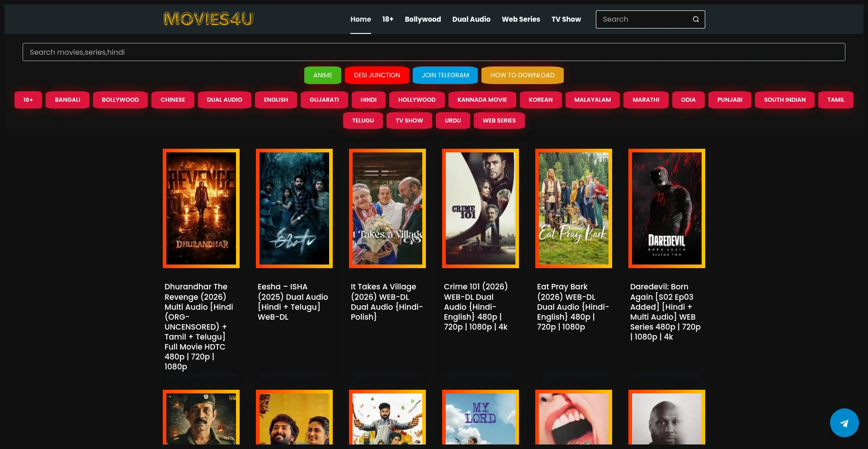Image resolution: width=868 pixels, height=449 pixels.
Task: Click the DESI JUNCTION button
Action: tap(377, 75)
